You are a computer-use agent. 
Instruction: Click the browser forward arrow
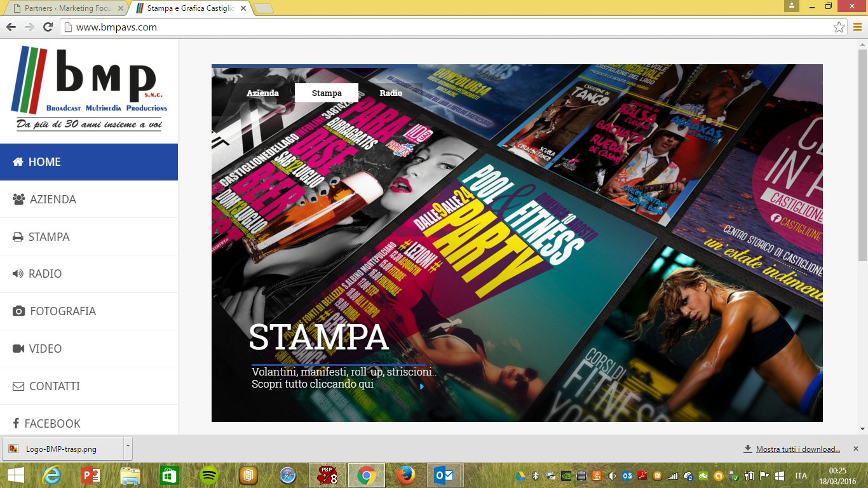(x=29, y=27)
